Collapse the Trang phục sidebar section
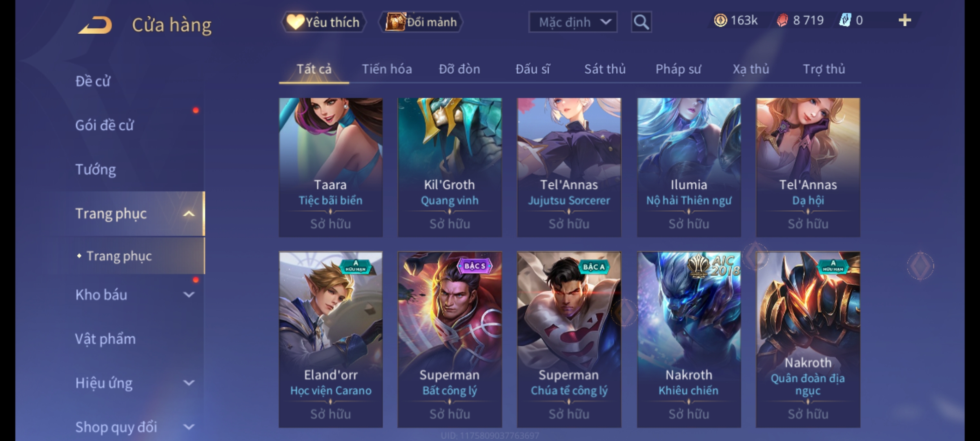The image size is (980, 441). coord(189,214)
